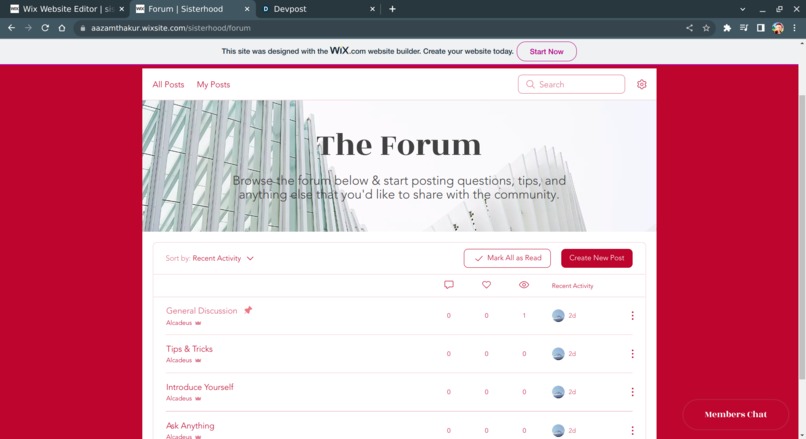Click the 2d timestamp in General Discussion row
This screenshot has height=439, width=806.
point(572,316)
